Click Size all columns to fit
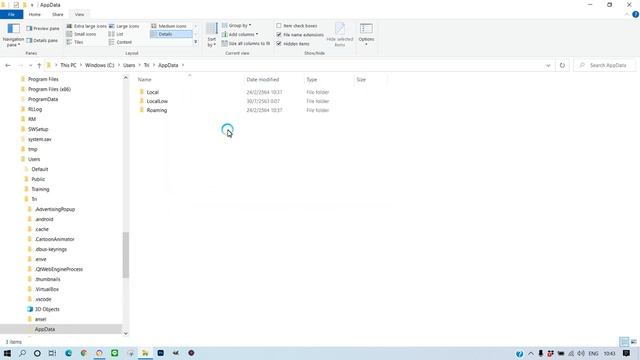Image resolution: width=640 pixels, height=360 pixels. [x=246, y=43]
